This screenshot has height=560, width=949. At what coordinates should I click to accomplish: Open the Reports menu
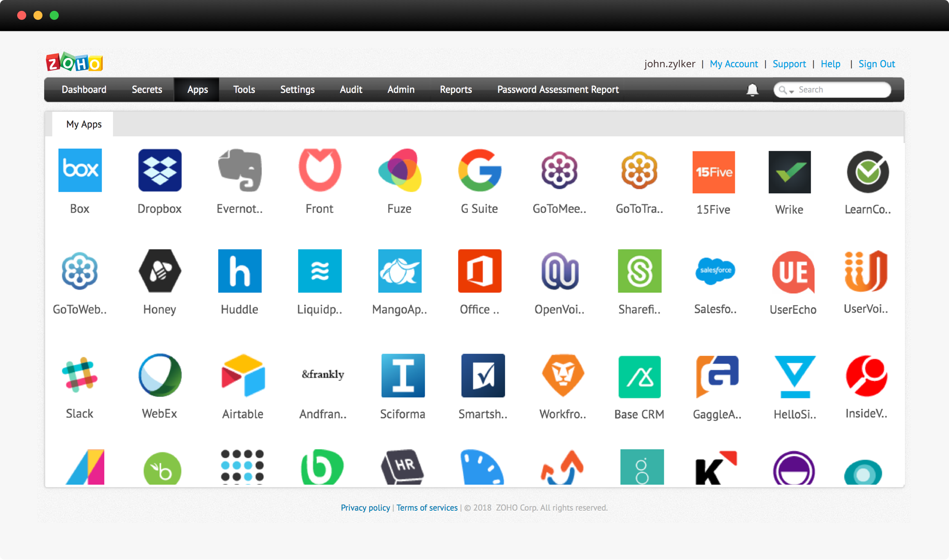[456, 89]
